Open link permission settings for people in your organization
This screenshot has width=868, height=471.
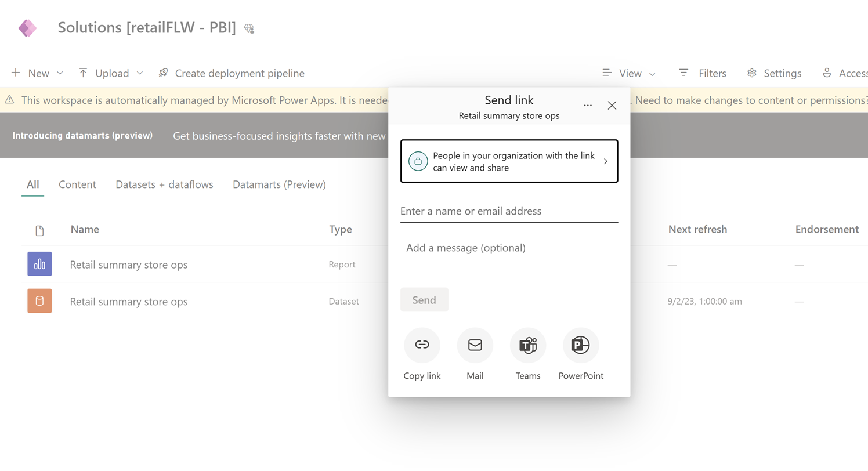pyautogui.click(x=509, y=161)
